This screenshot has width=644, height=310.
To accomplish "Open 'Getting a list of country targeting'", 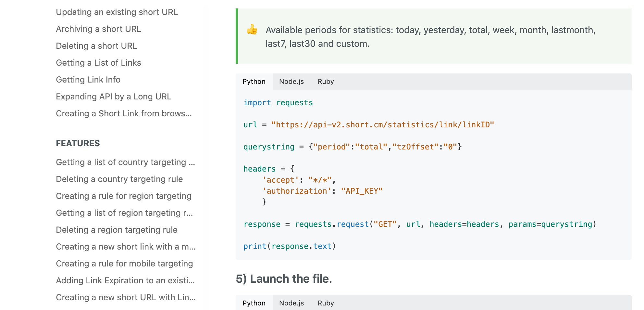I will 126,162.
